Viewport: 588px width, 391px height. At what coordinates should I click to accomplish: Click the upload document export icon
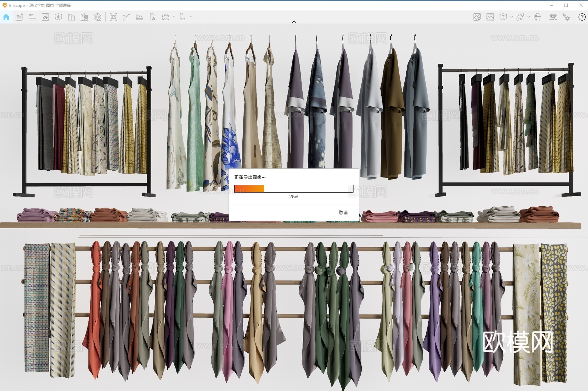(x=153, y=17)
